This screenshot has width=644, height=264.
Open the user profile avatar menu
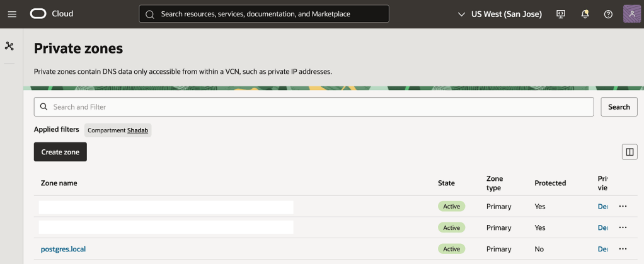pyautogui.click(x=631, y=14)
